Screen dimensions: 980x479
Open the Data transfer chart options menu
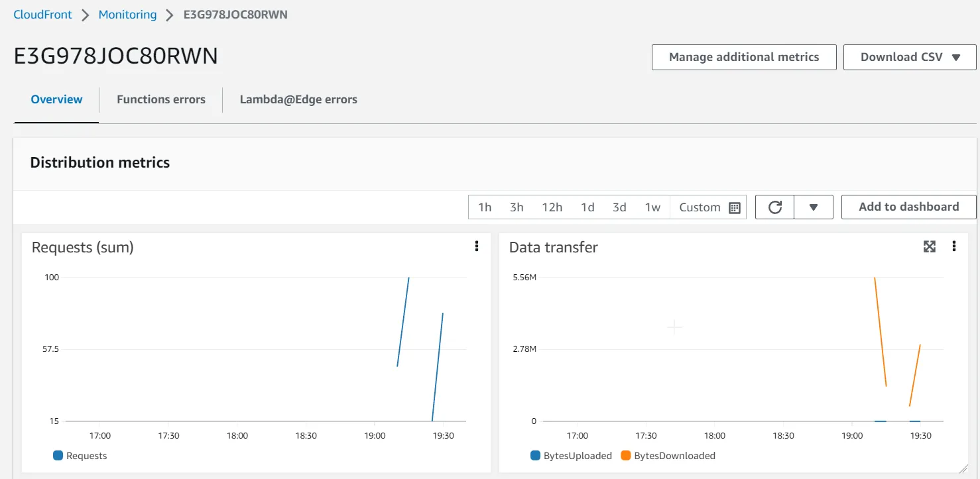pos(954,246)
